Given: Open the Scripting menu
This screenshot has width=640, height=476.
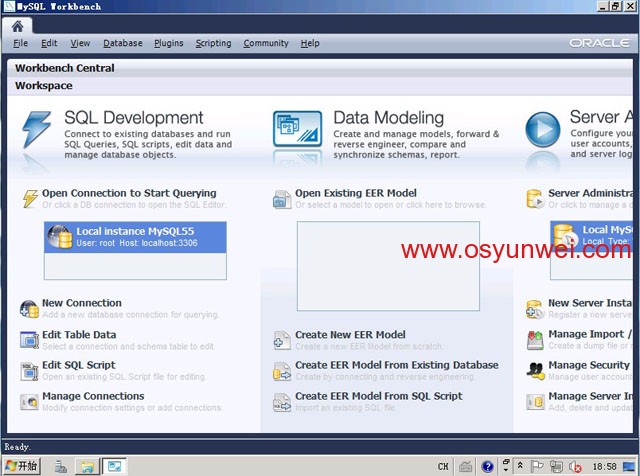Looking at the screenshot, I should (213, 43).
